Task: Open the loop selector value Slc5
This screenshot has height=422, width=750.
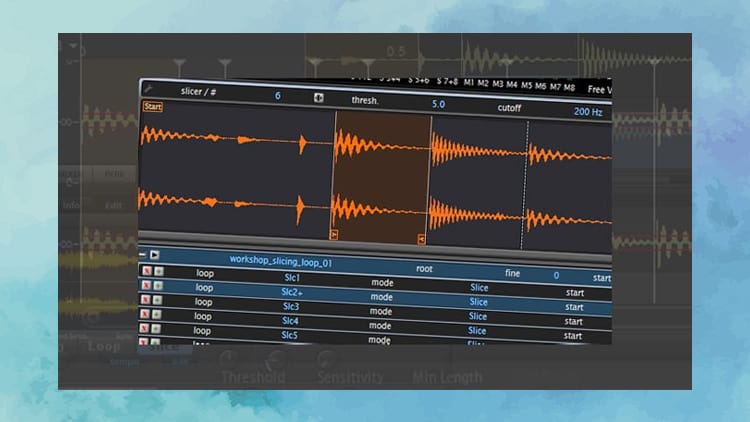Action: point(289,335)
